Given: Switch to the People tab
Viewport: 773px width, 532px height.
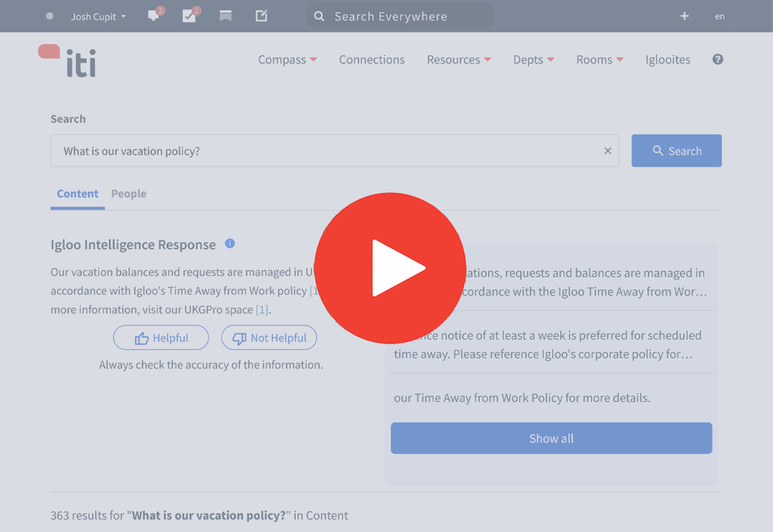Looking at the screenshot, I should coord(129,193).
